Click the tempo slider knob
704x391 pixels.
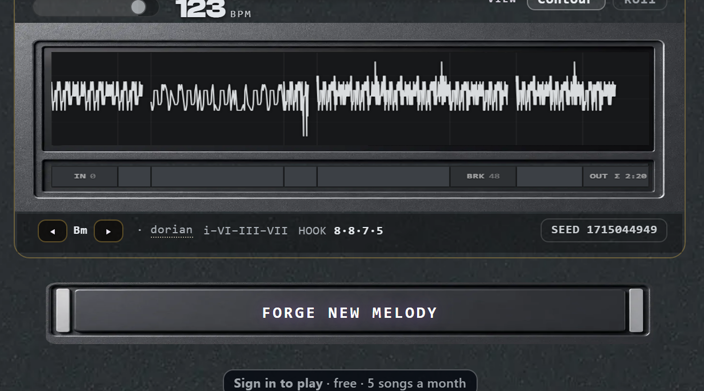pyautogui.click(x=138, y=7)
